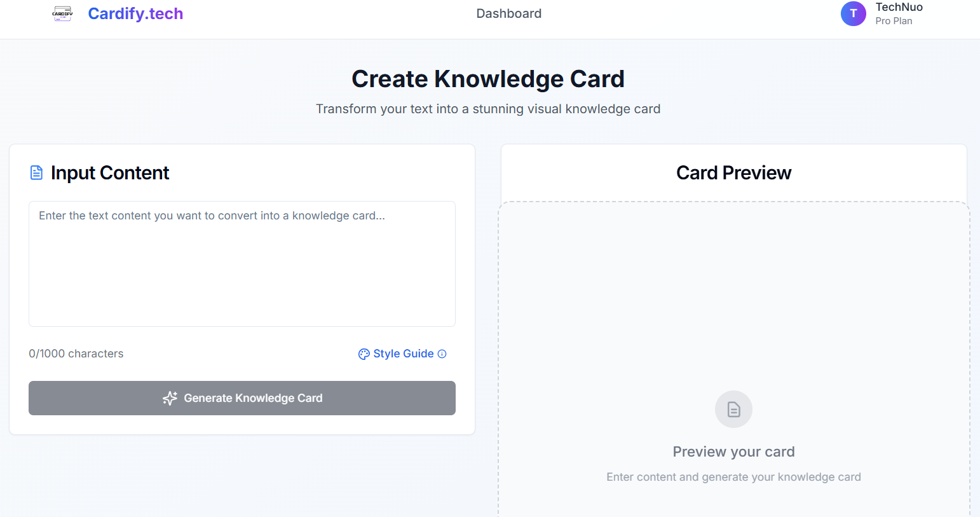980x517 pixels.
Task: Click inside the text content input area
Action: [242, 263]
